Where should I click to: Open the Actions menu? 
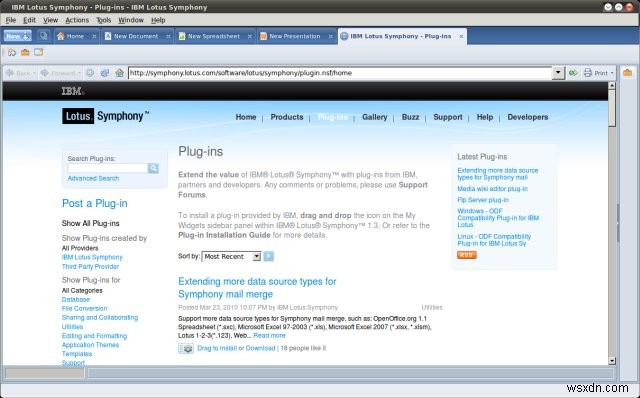point(77,20)
